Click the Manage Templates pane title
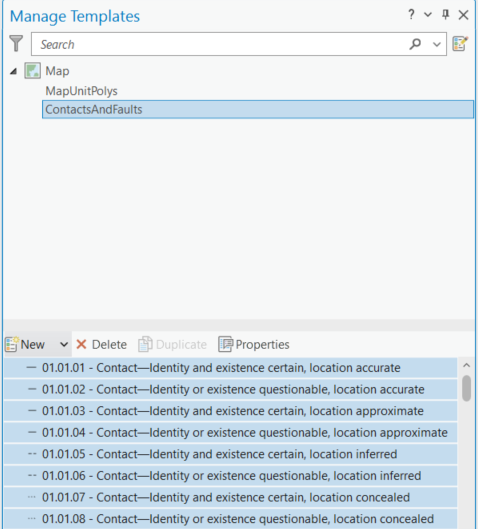This screenshot has width=478, height=529. (x=75, y=16)
